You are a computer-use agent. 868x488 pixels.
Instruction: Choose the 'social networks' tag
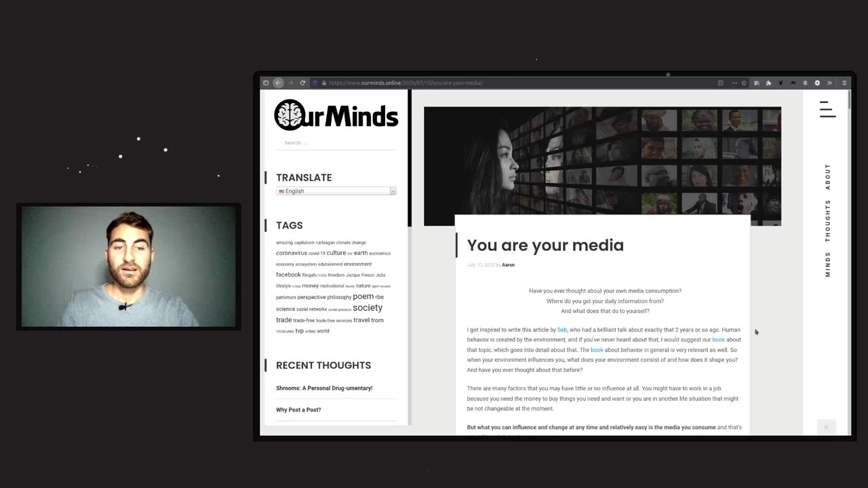tap(311, 309)
